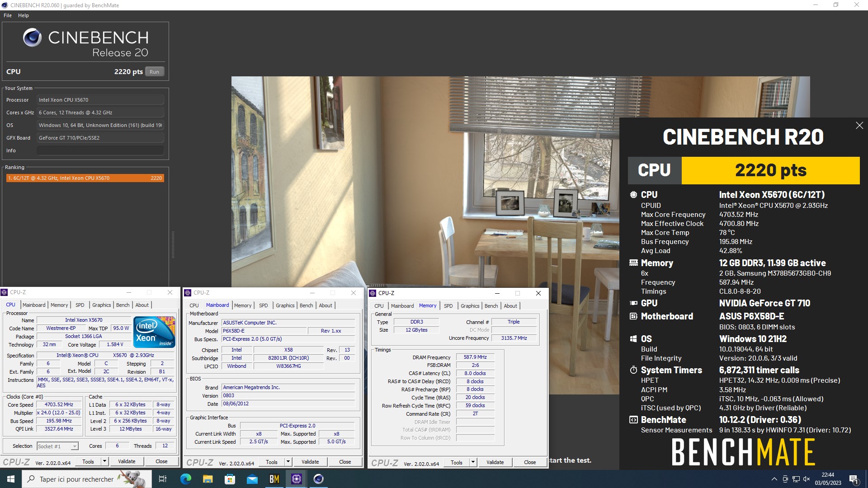Screen dimensions: 868x488
Task: Open the Windows Start menu
Action: [11, 479]
